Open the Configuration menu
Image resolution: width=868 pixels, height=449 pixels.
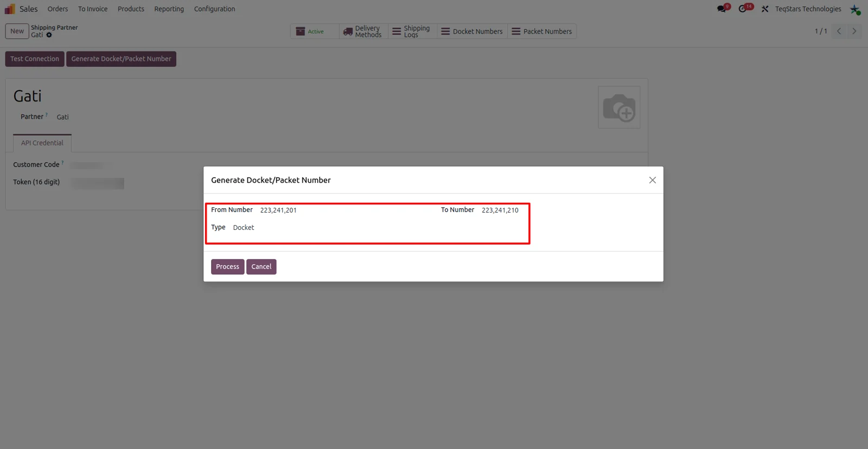(x=214, y=9)
